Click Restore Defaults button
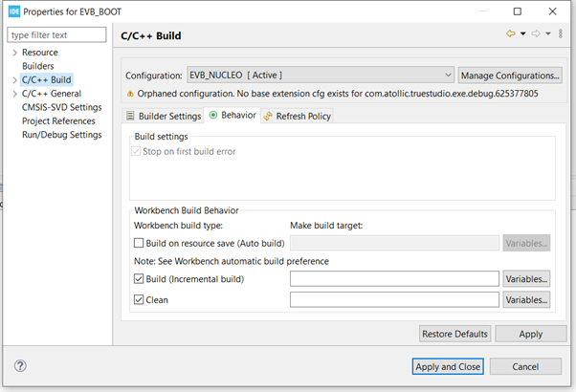576x392 pixels. tap(454, 334)
